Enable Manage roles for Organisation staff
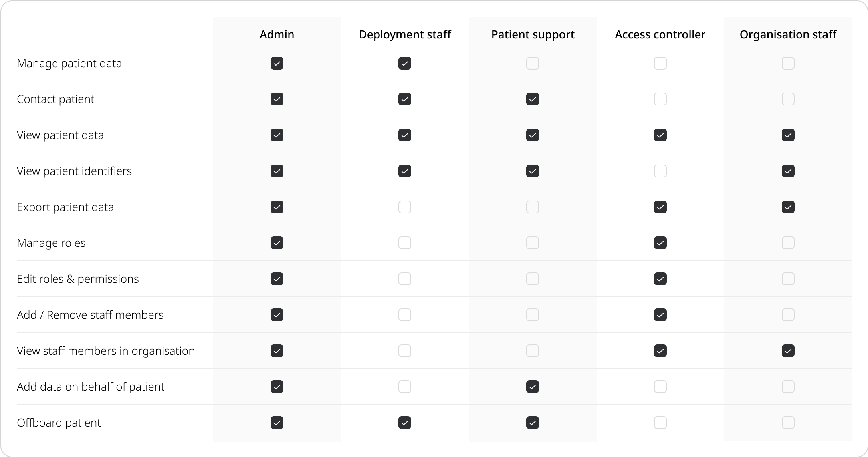The image size is (868, 457). [788, 243]
